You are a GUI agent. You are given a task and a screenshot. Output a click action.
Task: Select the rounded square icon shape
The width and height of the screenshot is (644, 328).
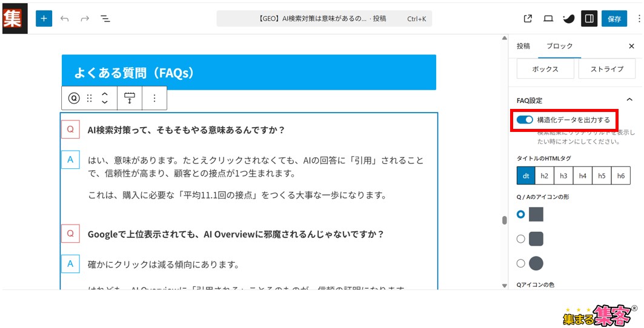click(521, 239)
